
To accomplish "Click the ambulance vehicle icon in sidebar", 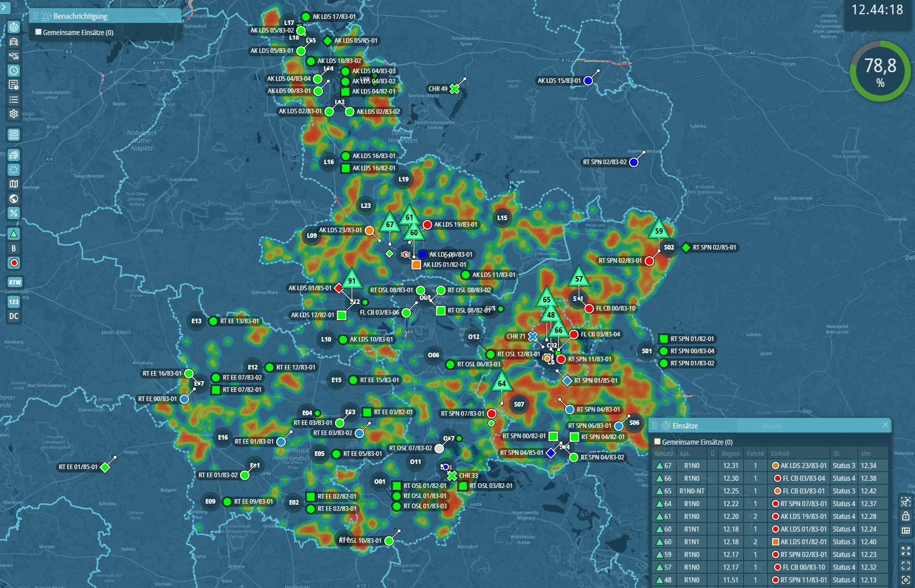I will tap(14, 42).
